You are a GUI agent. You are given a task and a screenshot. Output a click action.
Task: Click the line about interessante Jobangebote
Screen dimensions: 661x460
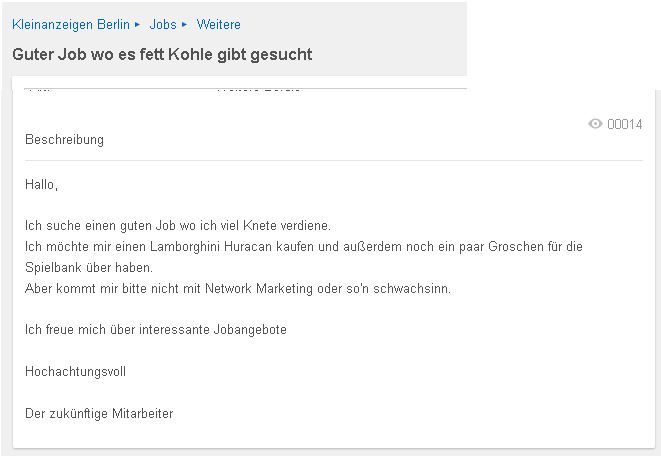pyautogui.click(x=155, y=329)
